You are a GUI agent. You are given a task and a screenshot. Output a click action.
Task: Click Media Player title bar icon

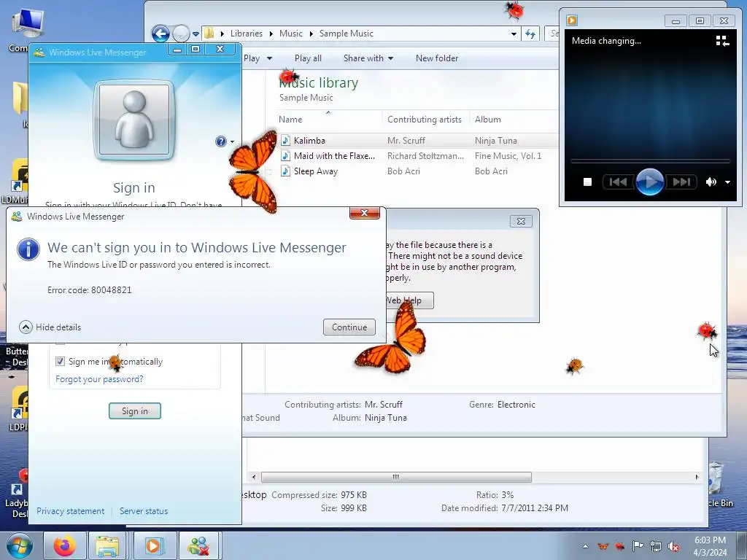pos(572,20)
